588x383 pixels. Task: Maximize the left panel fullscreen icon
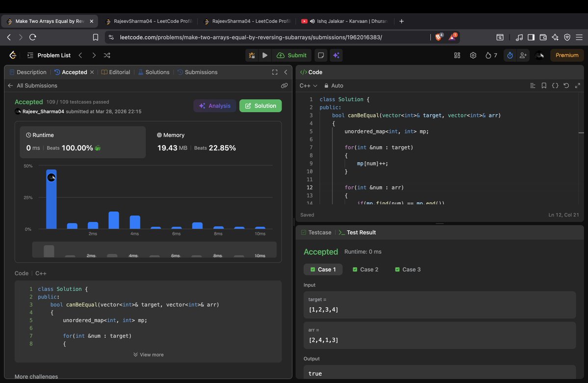[275, 72]
